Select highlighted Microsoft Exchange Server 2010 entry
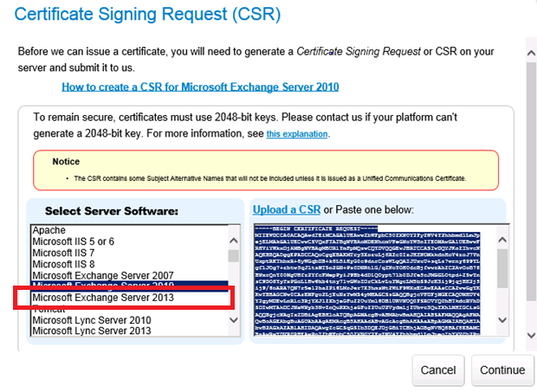This screenshot has height=392, width=537. pyautogui.click(x=129, y=284)
